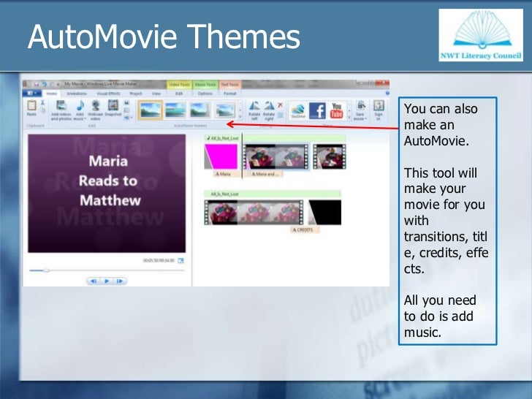Select the wide video clip in second row
Viewport: 532px width, 399px height.
(x=254, y=213)
